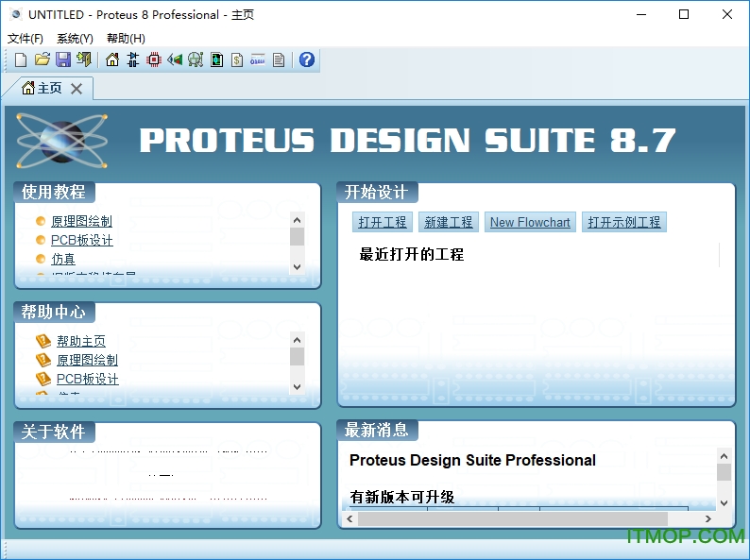Click the Save Project floppy icon
Image resolution: width=750 pixels, height=560 pixels.
[63, 59]
